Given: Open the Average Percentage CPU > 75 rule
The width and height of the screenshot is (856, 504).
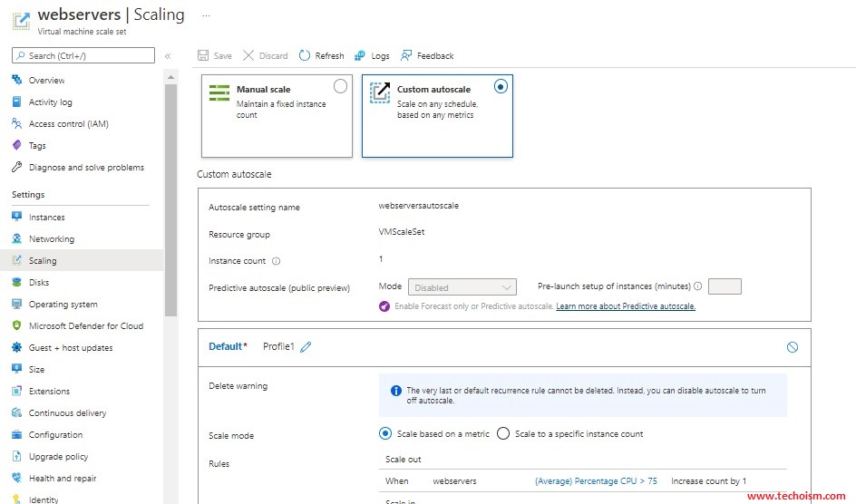Looking at the screenshot, I should (x=596, y=480).
